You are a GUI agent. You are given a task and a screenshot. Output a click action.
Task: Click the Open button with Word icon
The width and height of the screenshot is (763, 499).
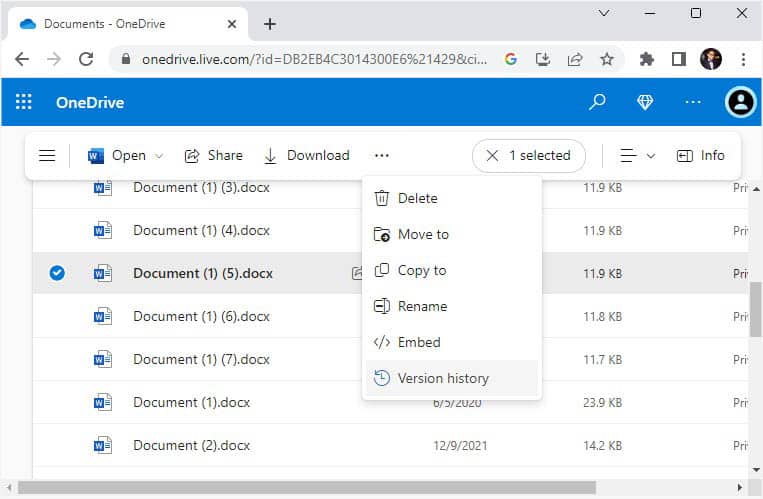coord(117,156)
